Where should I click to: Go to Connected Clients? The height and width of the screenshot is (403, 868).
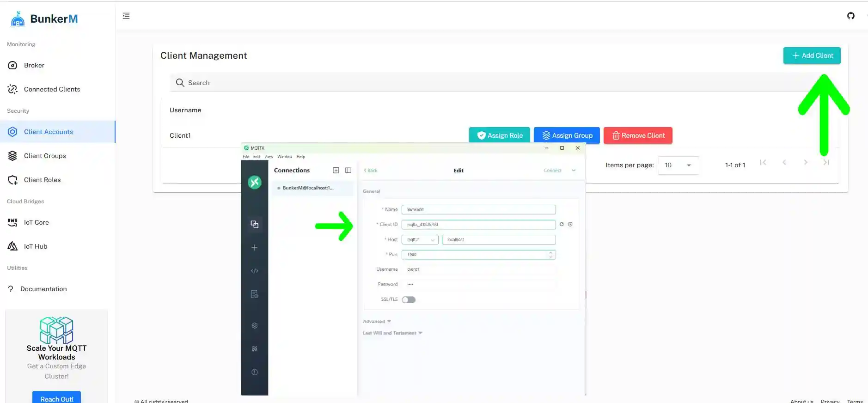[58, 89]
